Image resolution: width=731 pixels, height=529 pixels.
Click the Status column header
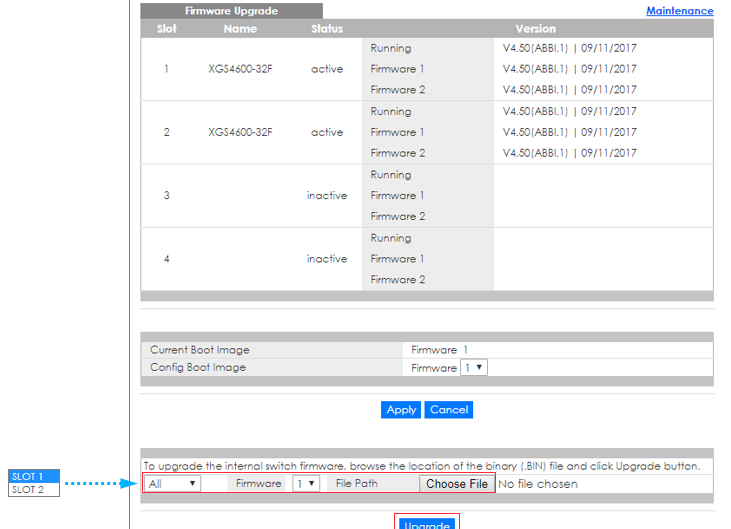[x=327, y=29]
